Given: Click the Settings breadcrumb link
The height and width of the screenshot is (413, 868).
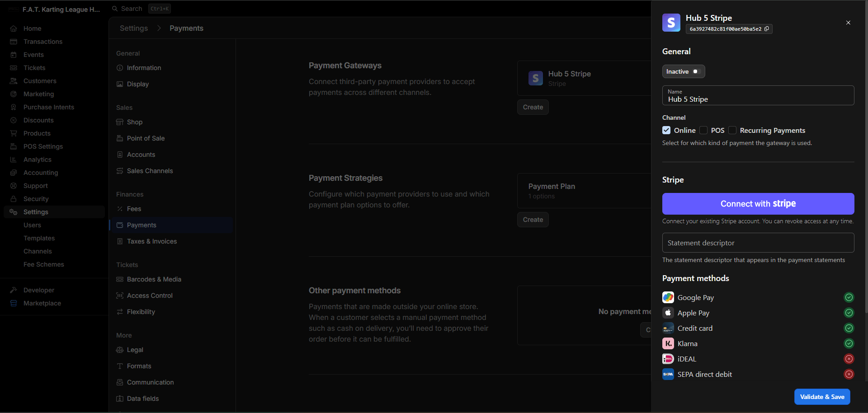Looking at the screenshot, I should (134, 28).
